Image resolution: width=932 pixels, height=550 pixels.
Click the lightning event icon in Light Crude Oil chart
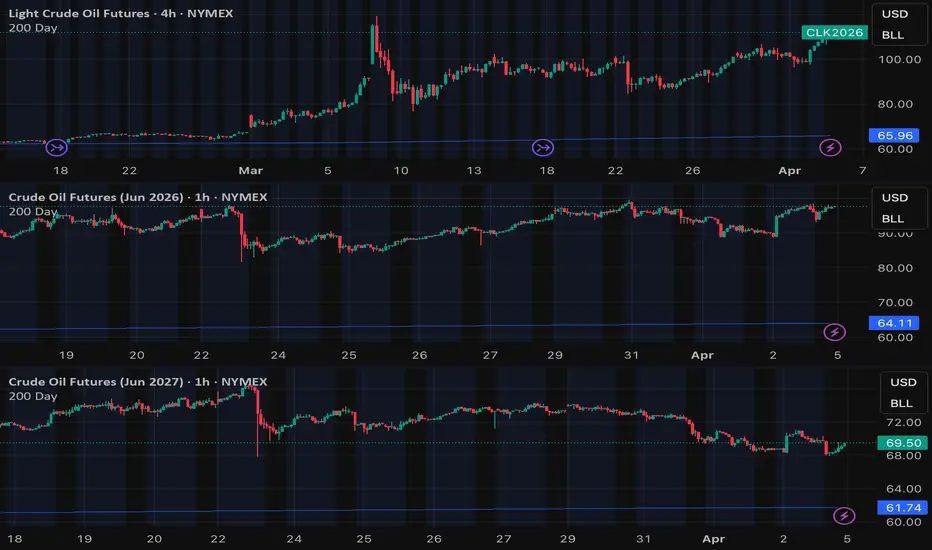click(x=830, y=147)
